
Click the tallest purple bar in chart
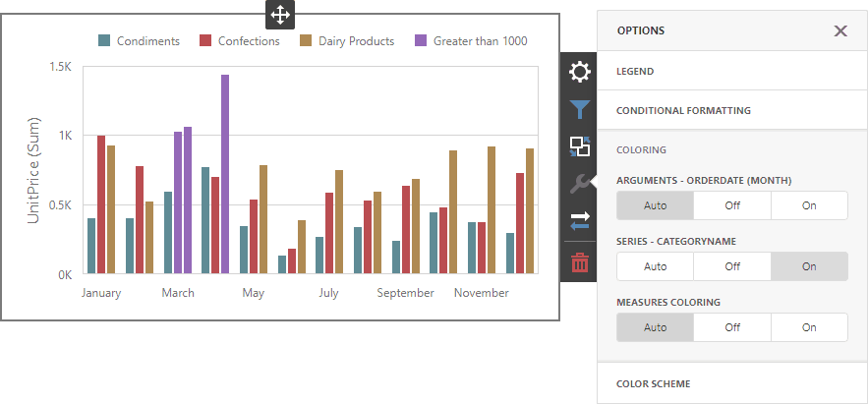pos(225,174)
